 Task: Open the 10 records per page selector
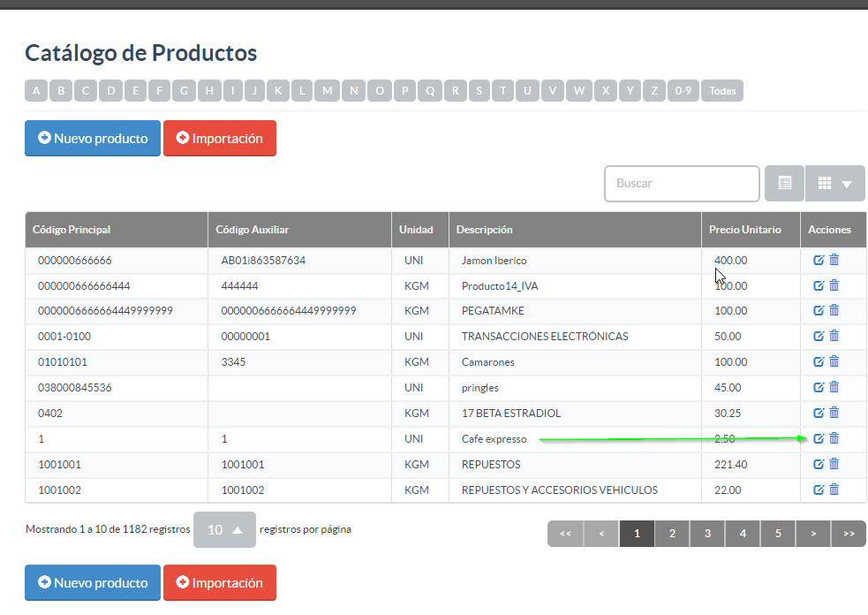[224, 529]
